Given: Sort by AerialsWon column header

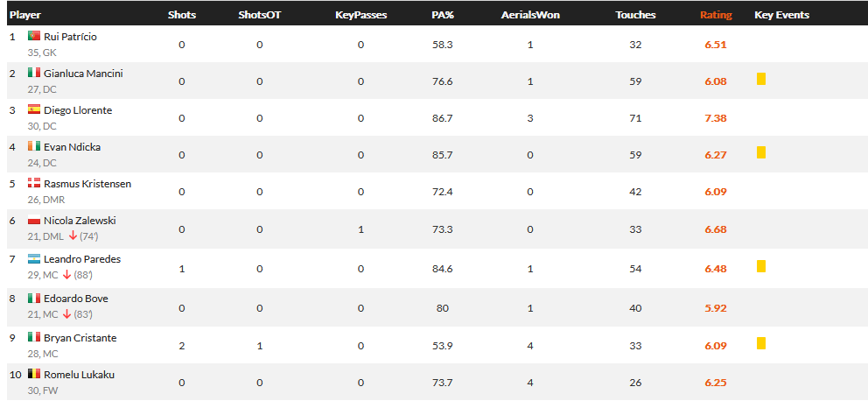Looking at the screenshot, I should (x=530, y=15).
